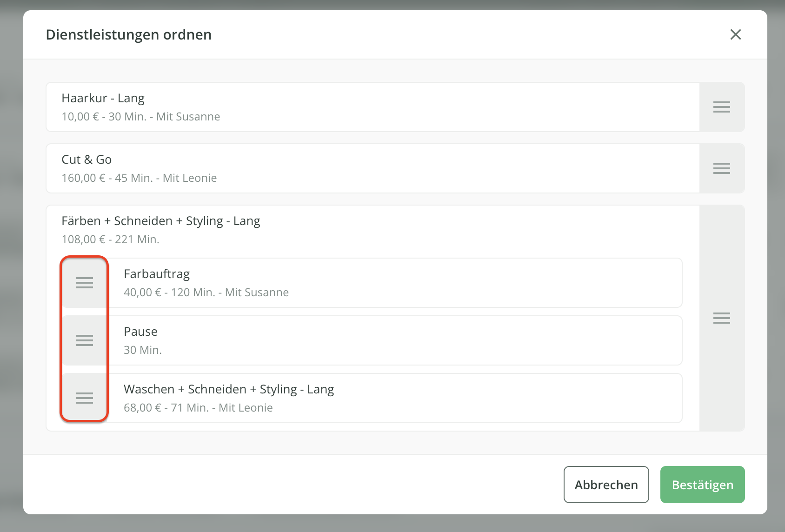785x532 pixels.
Task: Close the Dienstleistungen ordnen dialog
Action: 735,34
